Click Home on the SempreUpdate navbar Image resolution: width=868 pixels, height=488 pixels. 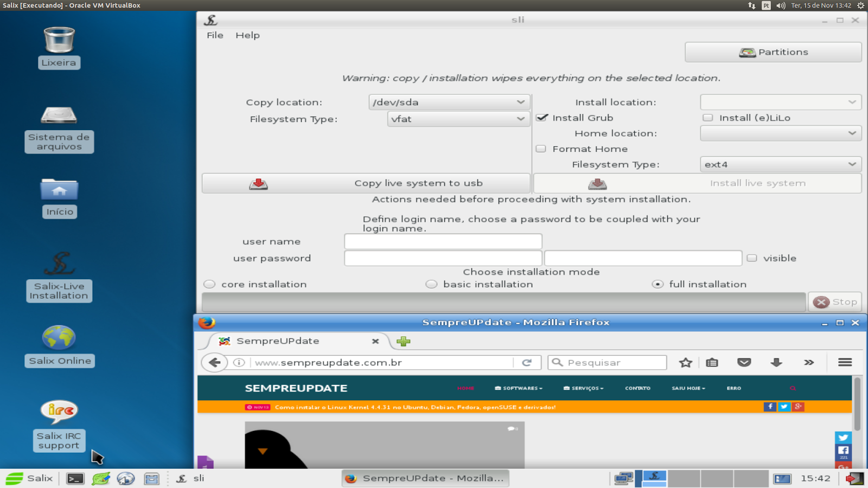[465, 388]
